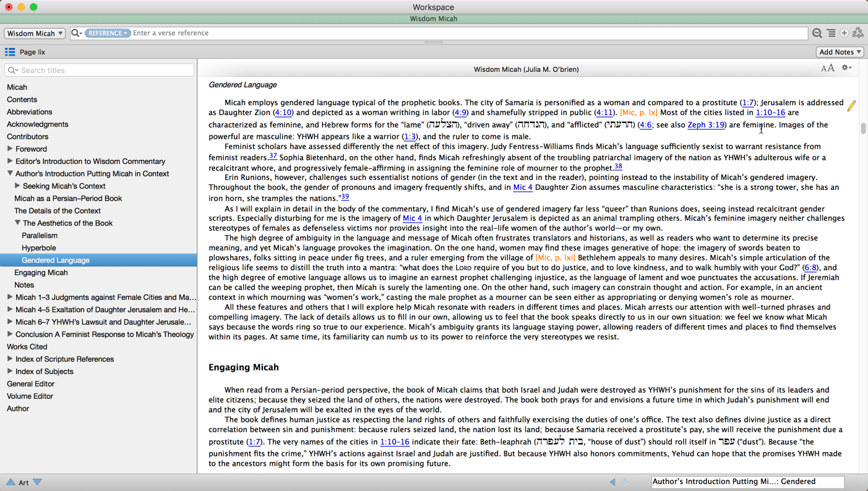Open footnote 39 link
868x491 pixels.
click(345, 197)
